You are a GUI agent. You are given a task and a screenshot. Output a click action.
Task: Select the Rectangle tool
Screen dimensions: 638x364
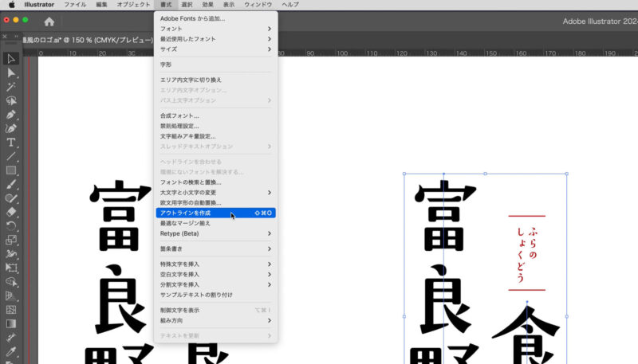11,170
